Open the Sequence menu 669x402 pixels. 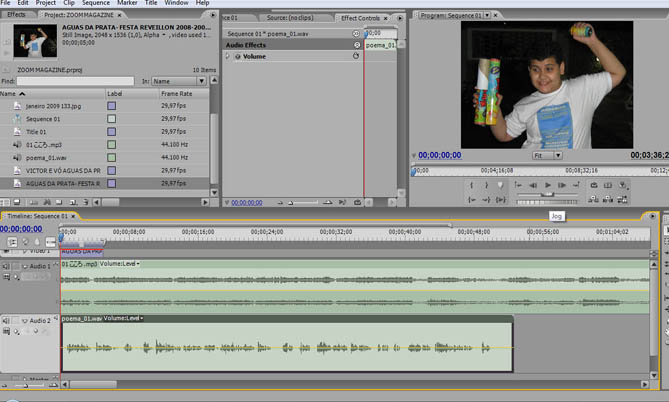96,4
